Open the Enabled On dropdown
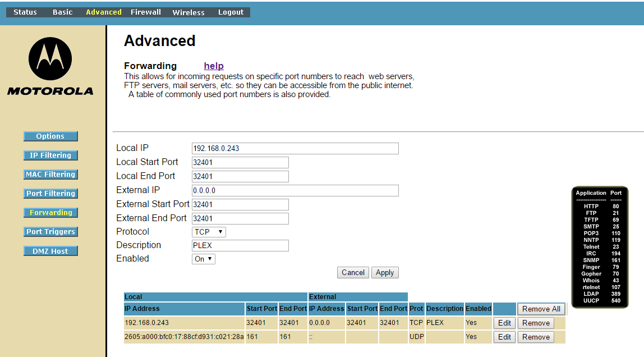The width and height of the screenshot is (644, 357). pyautogui.click(x=203, y=259)
